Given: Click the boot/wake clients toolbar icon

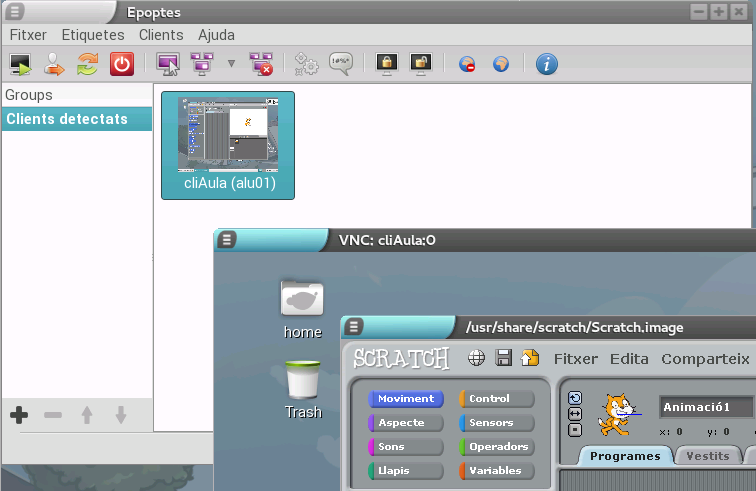Looking at the screenshot, I should click(x=20, y=65).
